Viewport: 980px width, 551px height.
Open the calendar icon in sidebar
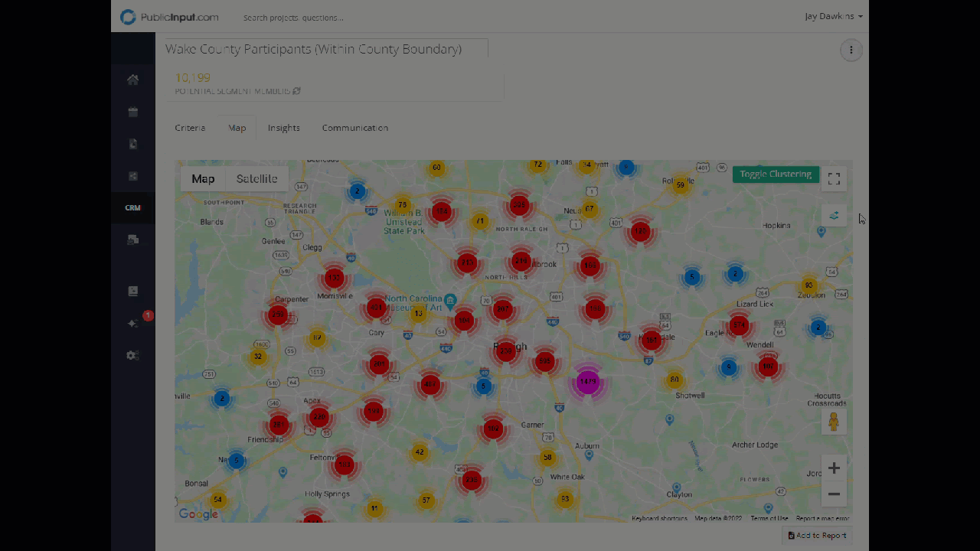pos(132,112)
